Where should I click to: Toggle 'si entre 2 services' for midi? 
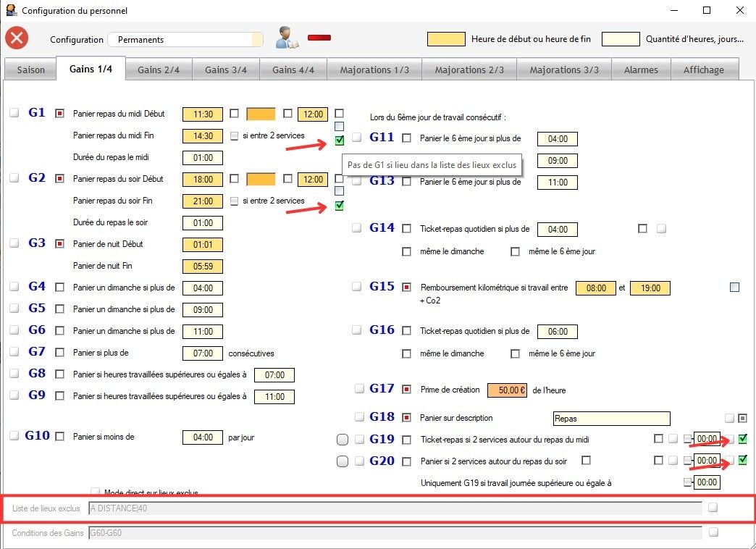pyautogui.click(x=234, y=135)
